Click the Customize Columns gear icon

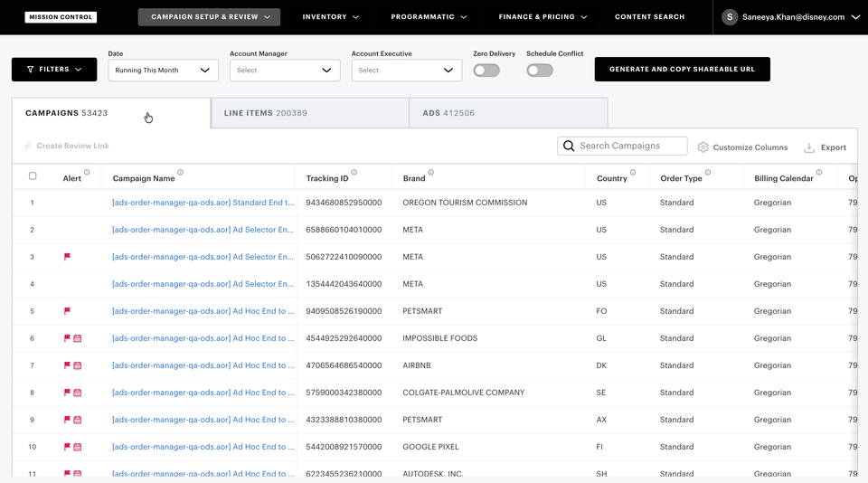pyautogui.click(x=703, y=147)
